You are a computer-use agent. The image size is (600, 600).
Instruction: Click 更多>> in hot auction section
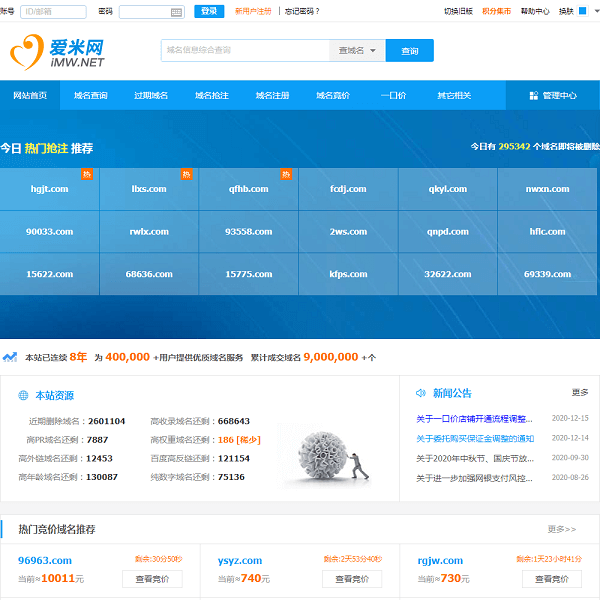(562, 529)
